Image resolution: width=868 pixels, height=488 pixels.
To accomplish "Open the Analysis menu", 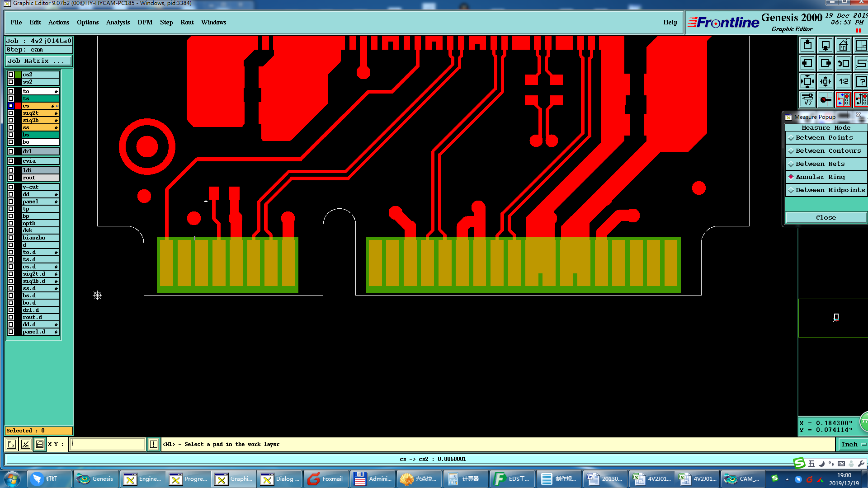I will point(118,23).
